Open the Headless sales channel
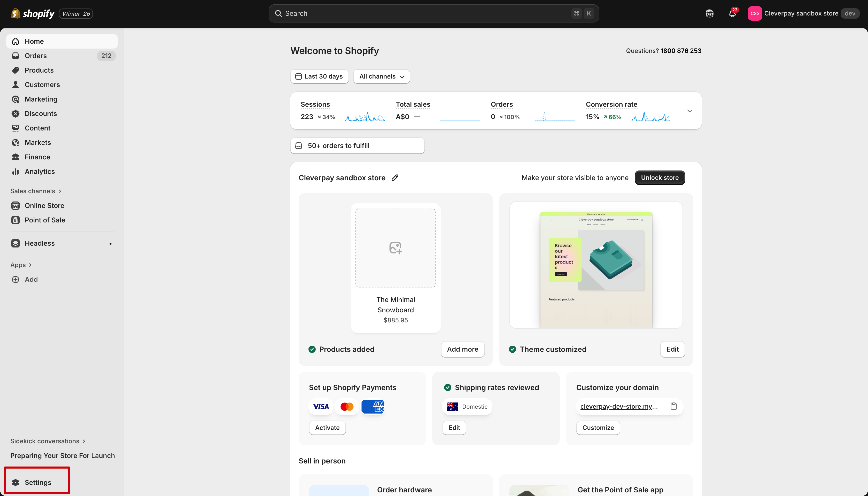The height and width of the screenshot is (496, 868). [x=40, y=243]
